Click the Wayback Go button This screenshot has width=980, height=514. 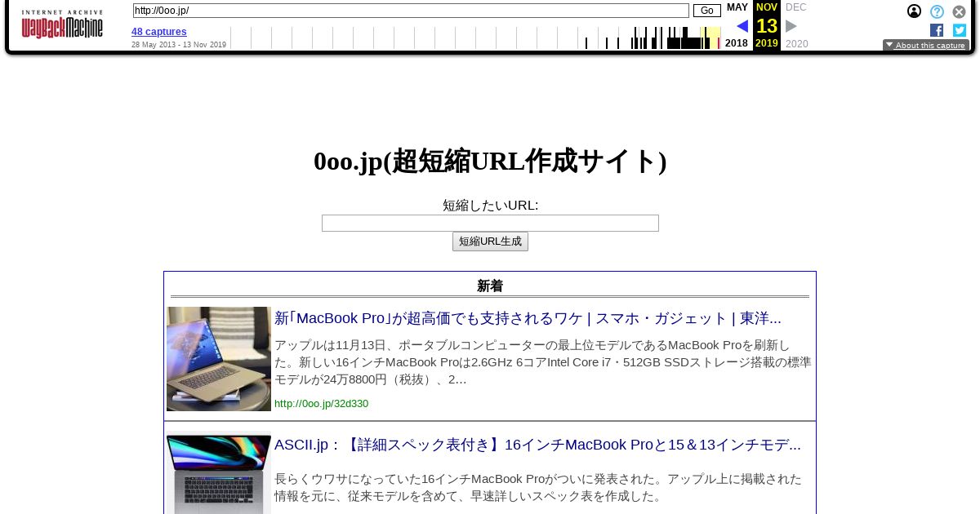click(707, 11)
